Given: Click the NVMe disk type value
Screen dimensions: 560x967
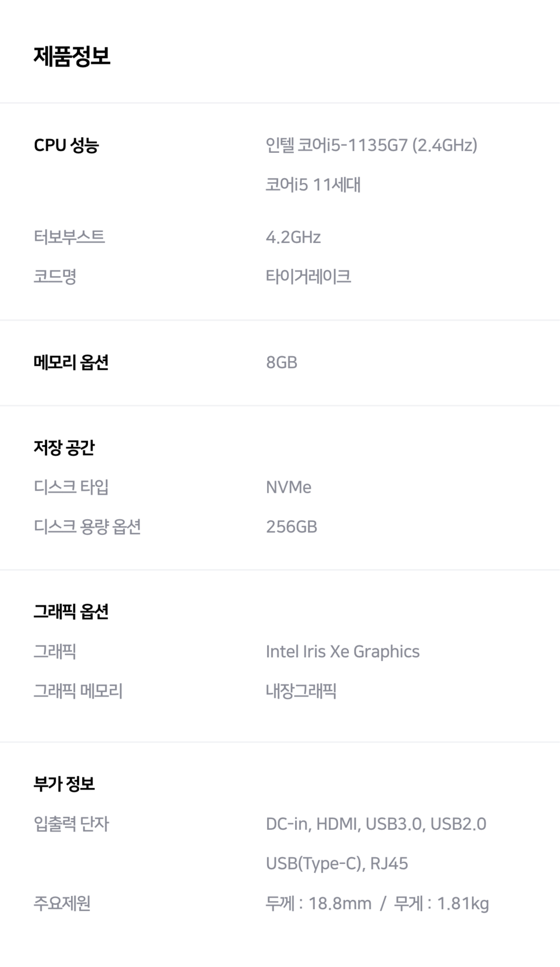Looking at the screenshot, I should click(x=288, y=487).
